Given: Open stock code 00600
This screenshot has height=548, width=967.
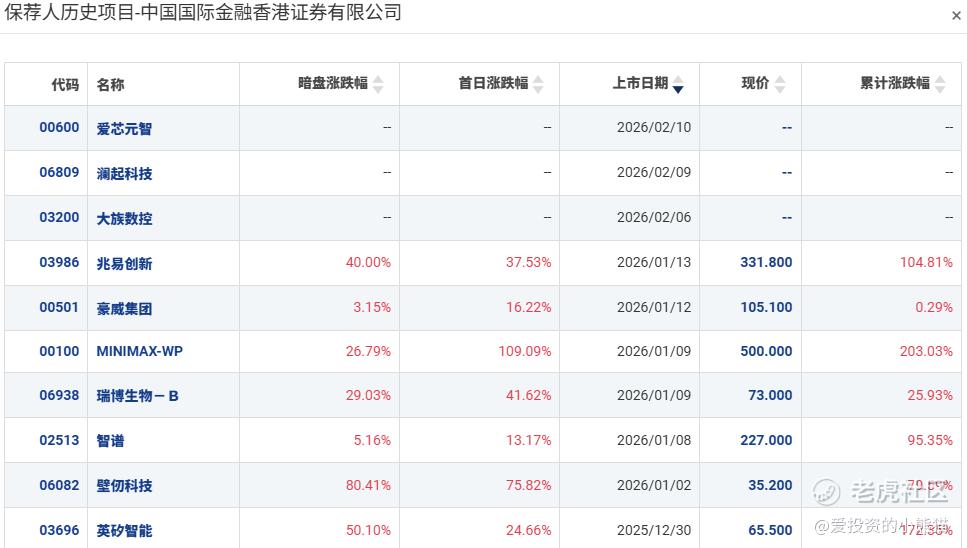Looking at the screenshot, I should coord(59,128).
